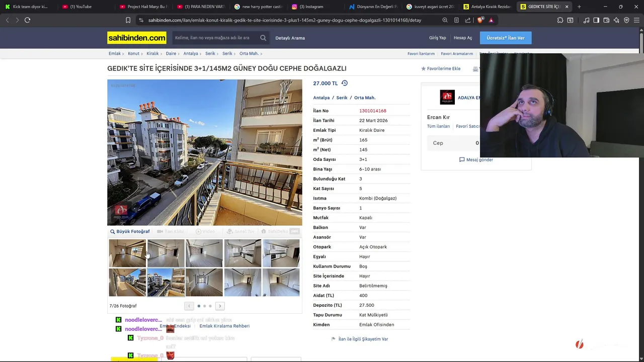Viewport: 644px width, 362px height.
Task: Open the Emlak Kiralama Rehberi link
Action: [224, 326]
